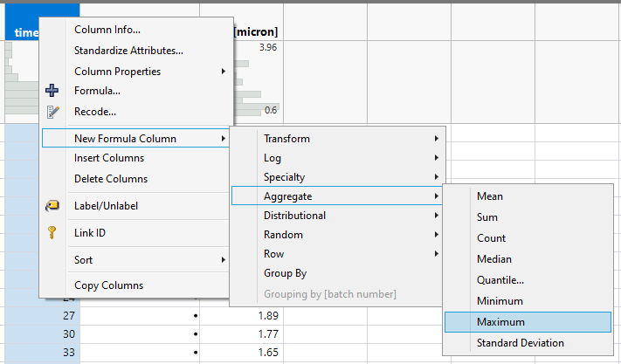621x364 pixels.
Task: Open the Sort submenu
Action: (135, 260)
